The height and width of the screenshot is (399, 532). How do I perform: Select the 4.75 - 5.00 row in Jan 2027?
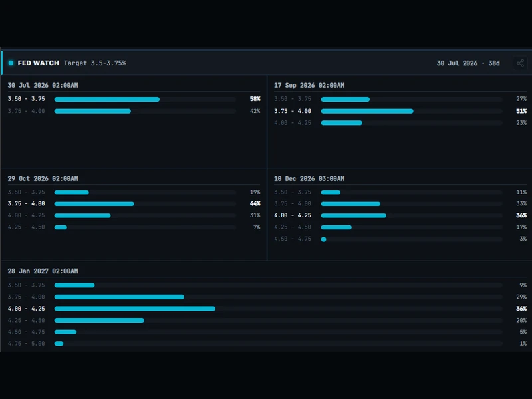click(267, 344)
